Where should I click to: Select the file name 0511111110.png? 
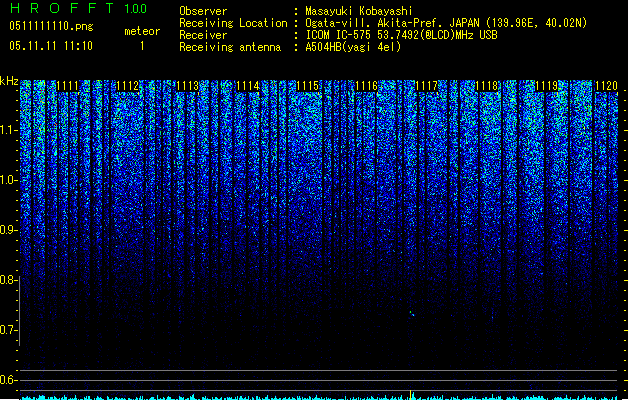point(51,26)
